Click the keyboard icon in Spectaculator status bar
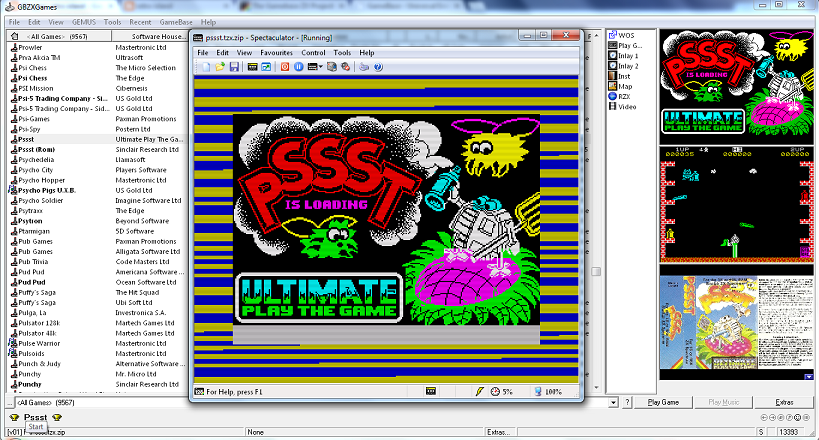The width and height of the screenshot is (819, 440). pyautogui.click(x=431, y=391)
